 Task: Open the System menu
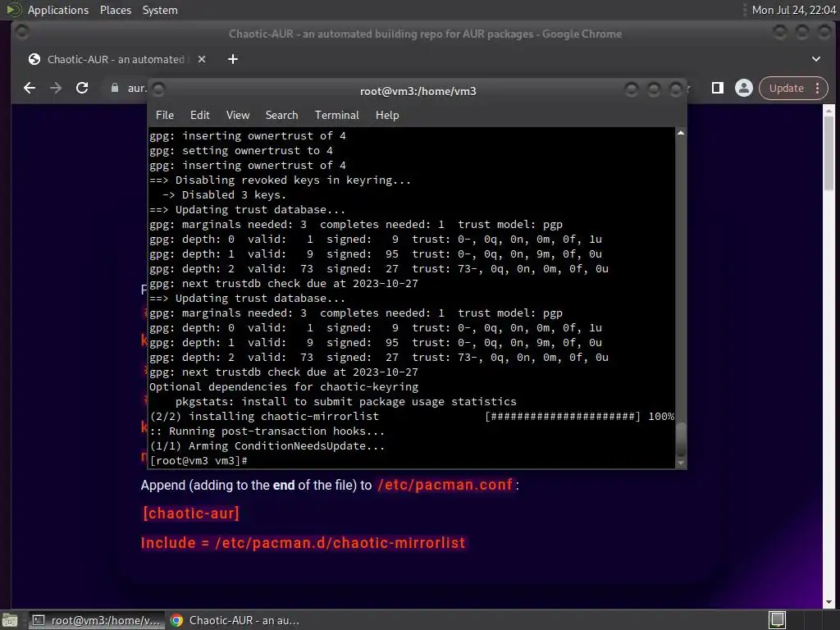coord(160,10)
